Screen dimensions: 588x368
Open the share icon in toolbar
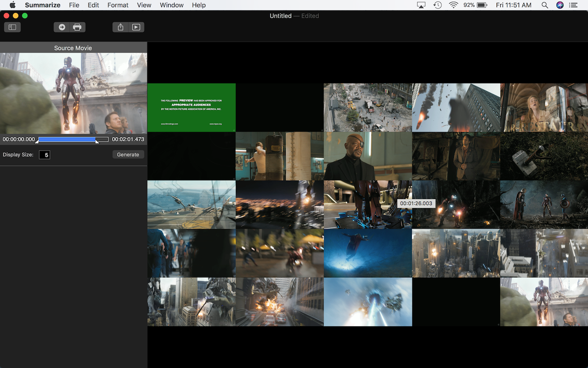pyautogui.click(x=120, y=27)
